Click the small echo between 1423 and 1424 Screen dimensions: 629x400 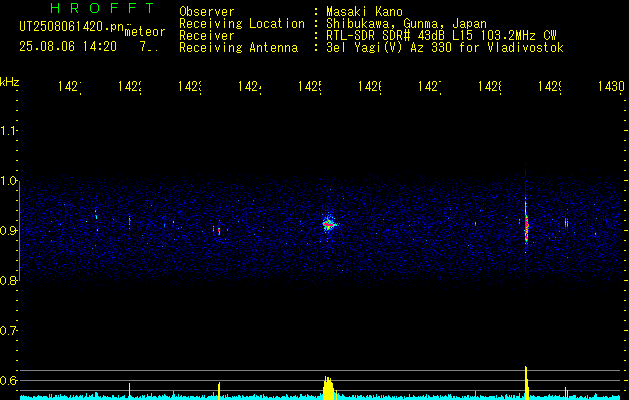pyautogui.click(x=219, y=231)
